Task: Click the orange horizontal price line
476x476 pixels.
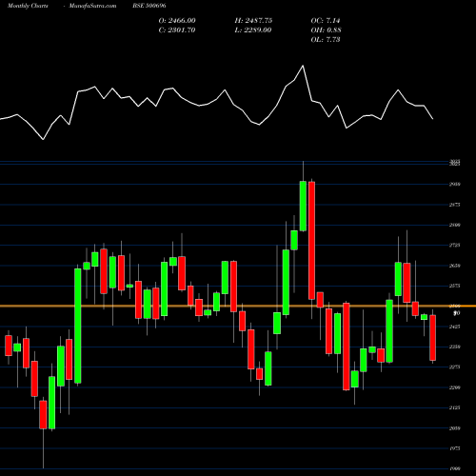Action: coord(238,307)
